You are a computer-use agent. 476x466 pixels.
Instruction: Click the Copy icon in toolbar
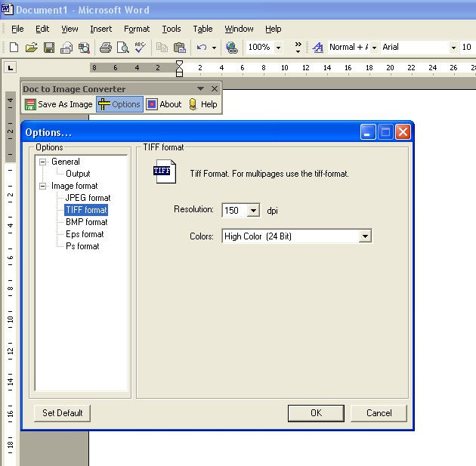pyautogui.click(x=162, y=48)
